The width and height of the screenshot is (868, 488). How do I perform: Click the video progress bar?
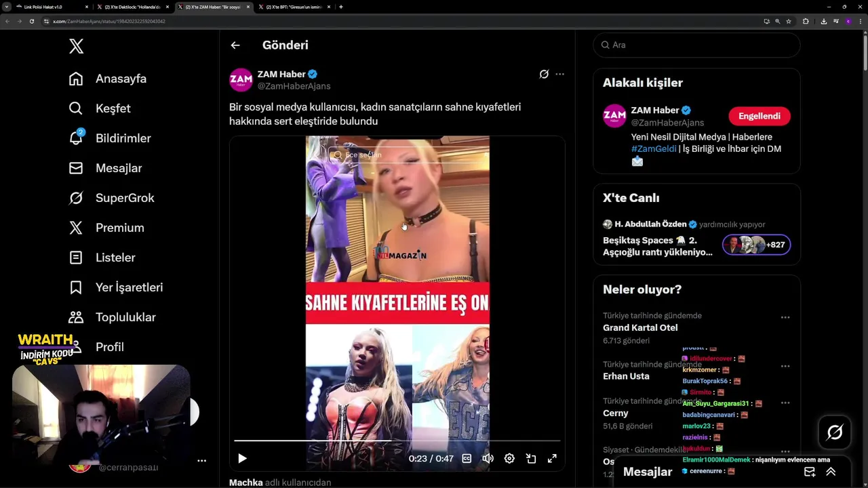[x=397, y=441]
